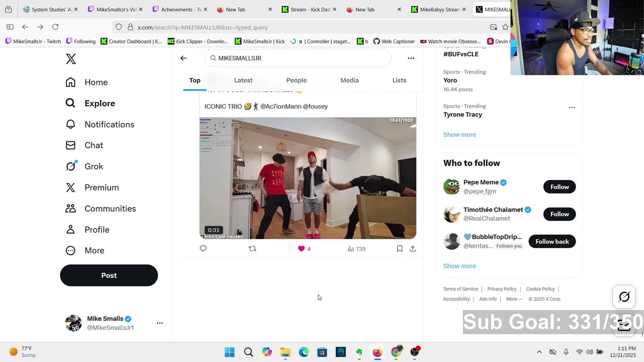
Task: Open Terms of Service link
Action: click(460, 289)
